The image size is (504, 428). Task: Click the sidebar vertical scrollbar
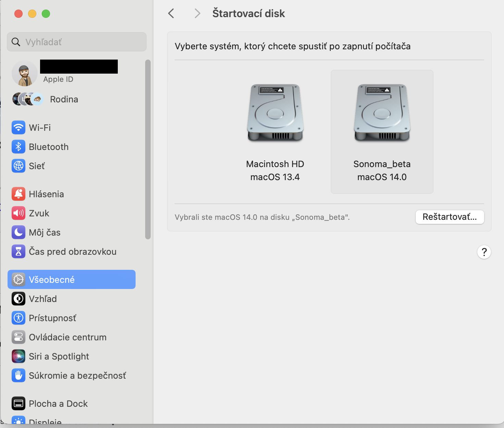[x=148, y=149]
